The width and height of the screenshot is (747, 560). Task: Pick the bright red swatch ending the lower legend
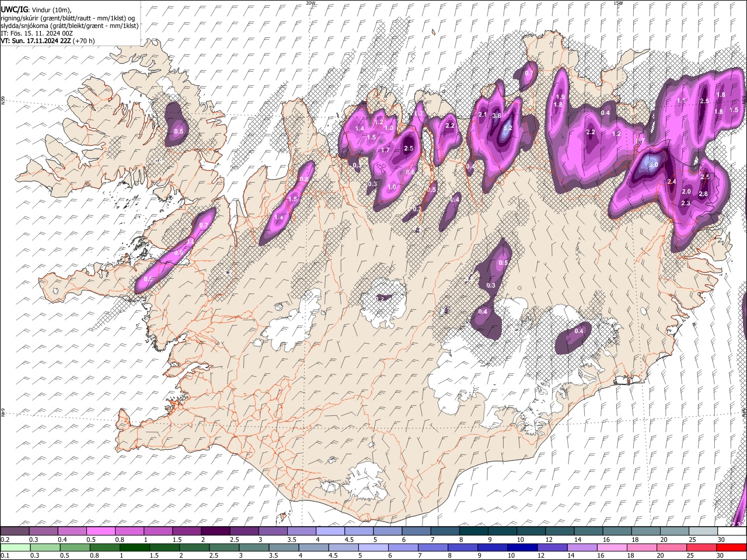point(731,547)
